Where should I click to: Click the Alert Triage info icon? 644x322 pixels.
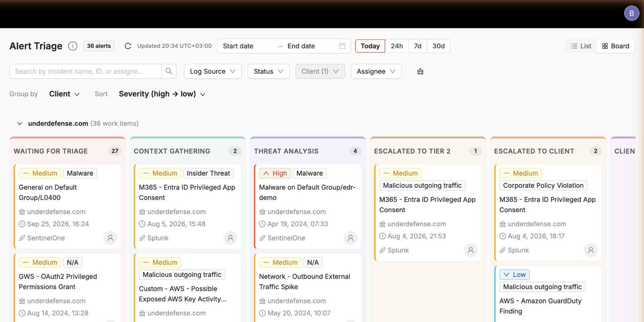click(x=72, y=46)
